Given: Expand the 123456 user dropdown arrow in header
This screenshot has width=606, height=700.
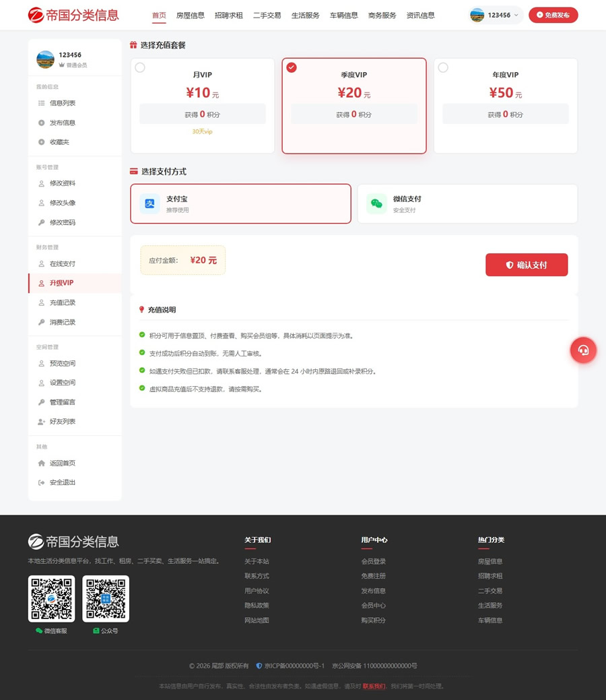Looking at the screenshot, I should click(516, 15).
